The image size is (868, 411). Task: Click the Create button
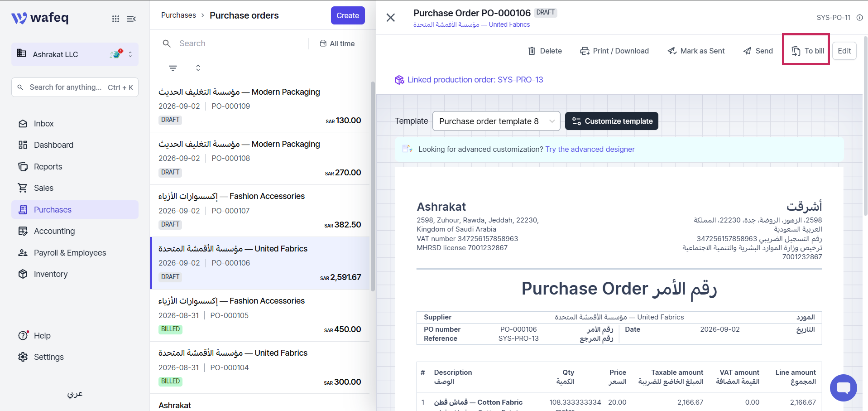coord(348,15)
